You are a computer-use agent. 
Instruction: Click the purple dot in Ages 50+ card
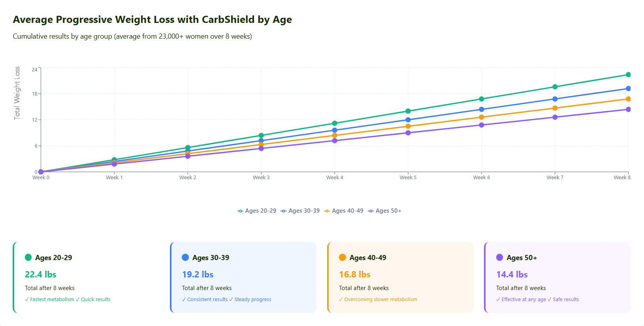[499, 257]
